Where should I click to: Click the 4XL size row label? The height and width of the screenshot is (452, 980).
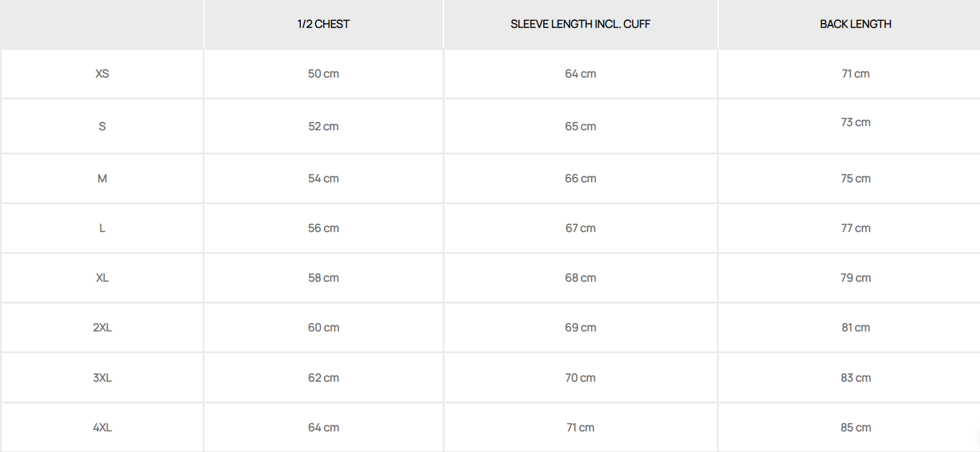(x=102, y=428)
